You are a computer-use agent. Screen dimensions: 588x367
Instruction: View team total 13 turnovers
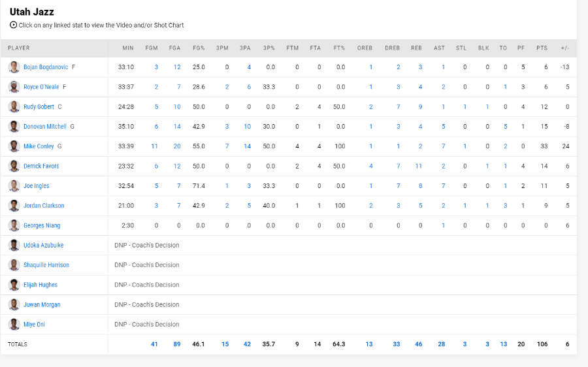[x=504, y=344]
